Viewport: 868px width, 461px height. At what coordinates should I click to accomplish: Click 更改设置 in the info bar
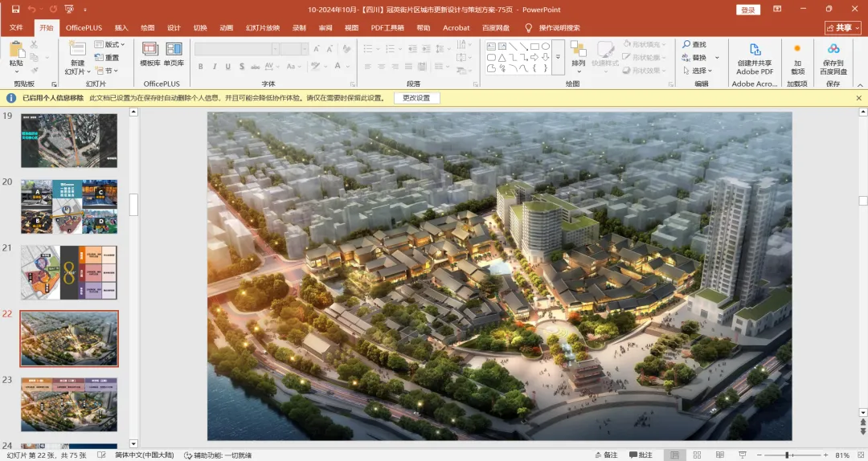[x=416, y=98]
